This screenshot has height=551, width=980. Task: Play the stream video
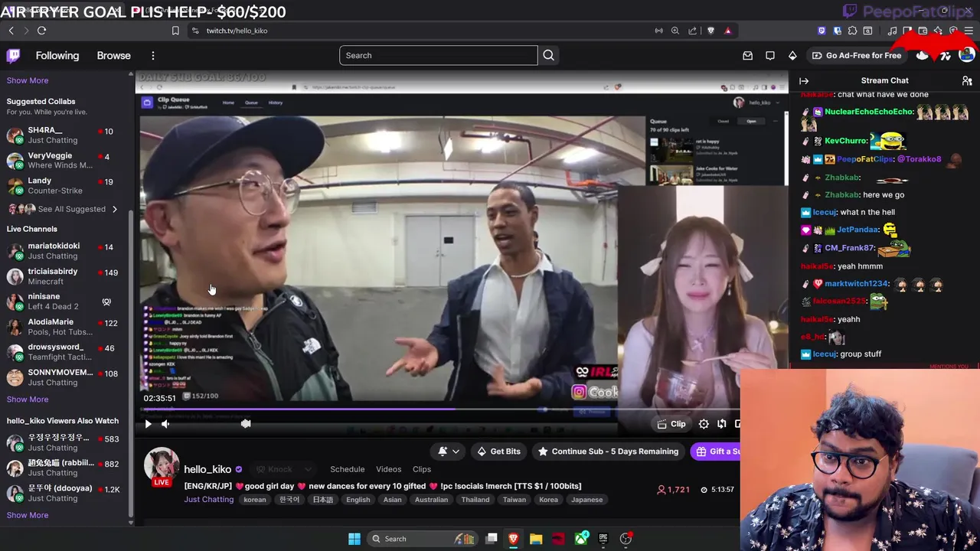tap(148, 424)
